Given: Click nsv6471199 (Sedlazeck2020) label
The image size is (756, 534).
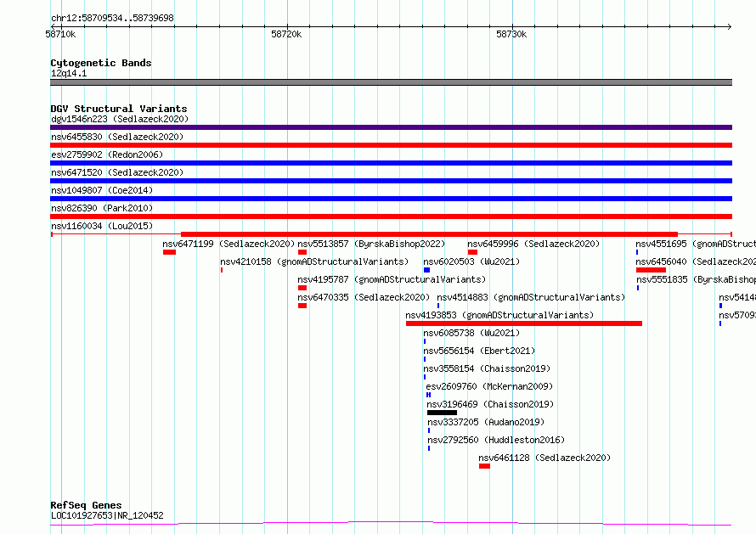Looking at the screenshot, I should click(x=228, y=244).
